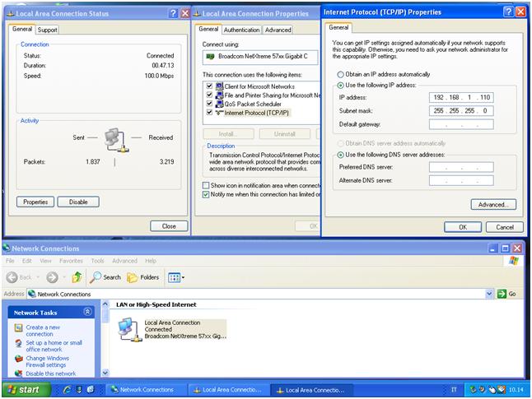Click Cancel in TCP/IP Properties dialog
532x399 pixels.
coord(505,227)
